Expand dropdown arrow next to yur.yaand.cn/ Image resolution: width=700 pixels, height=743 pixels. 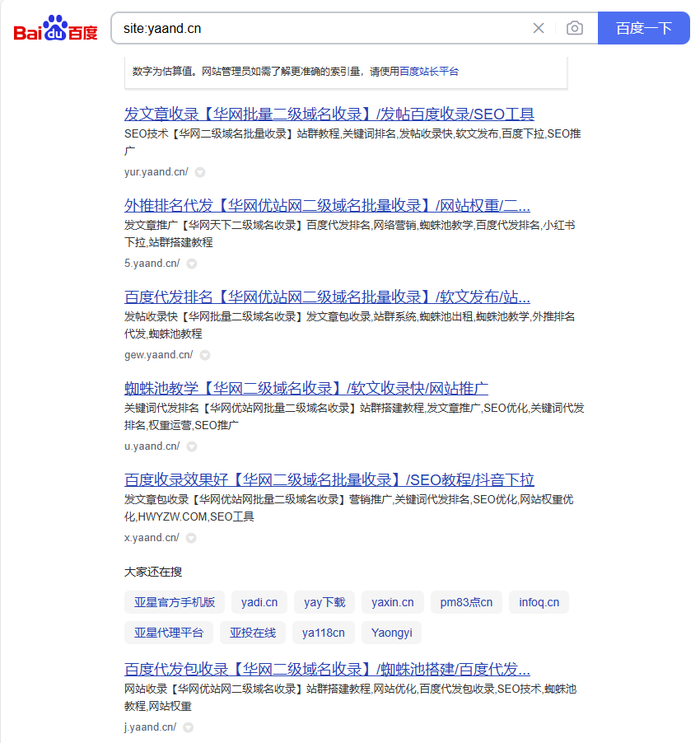click(x=200, y=172)
